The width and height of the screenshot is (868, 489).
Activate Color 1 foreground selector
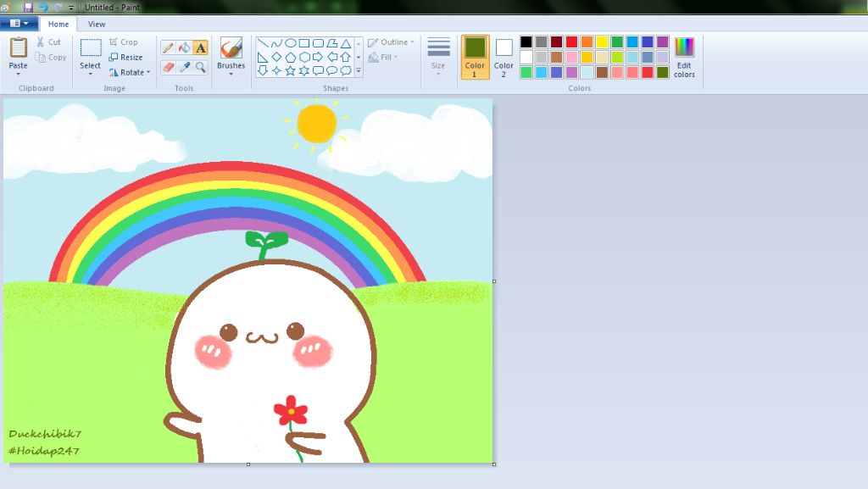(x=475, y=57)
